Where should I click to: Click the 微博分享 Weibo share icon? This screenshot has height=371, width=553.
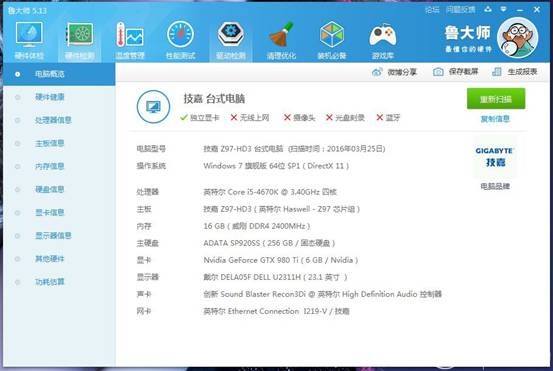click(x=377, y=72)
